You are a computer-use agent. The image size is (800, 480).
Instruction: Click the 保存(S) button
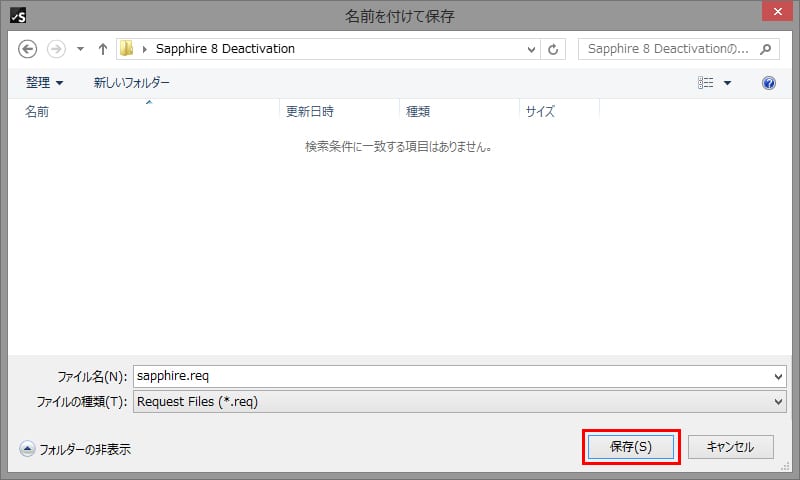(631, 447)
